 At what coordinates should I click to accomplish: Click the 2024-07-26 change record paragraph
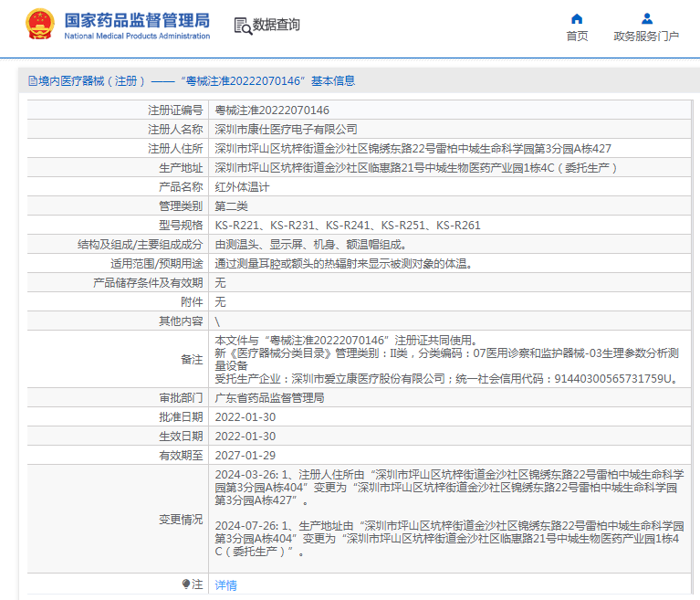point(449,538)
